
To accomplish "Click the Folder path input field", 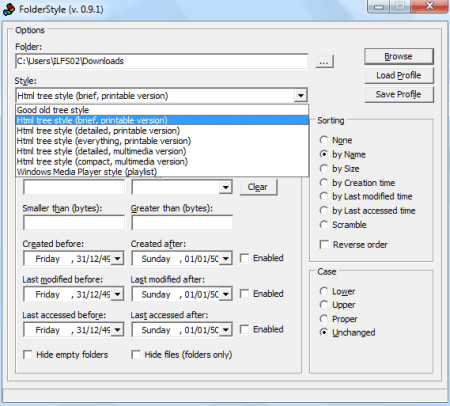I will [161, 61].
